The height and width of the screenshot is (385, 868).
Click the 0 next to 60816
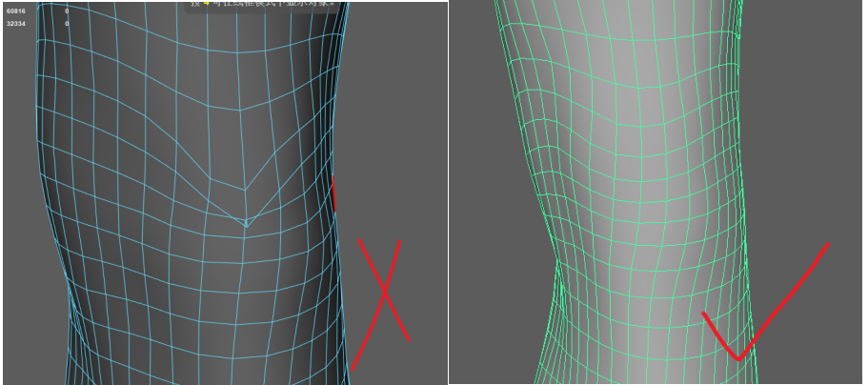(x=67, y=11)
